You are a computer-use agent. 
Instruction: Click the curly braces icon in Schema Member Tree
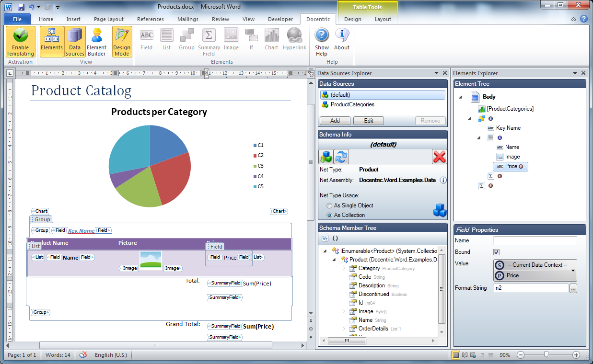point(335,238)
